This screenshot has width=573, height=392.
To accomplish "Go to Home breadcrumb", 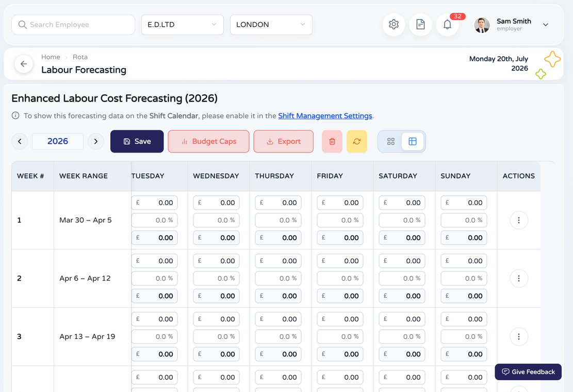I will [x=51, y=57].
